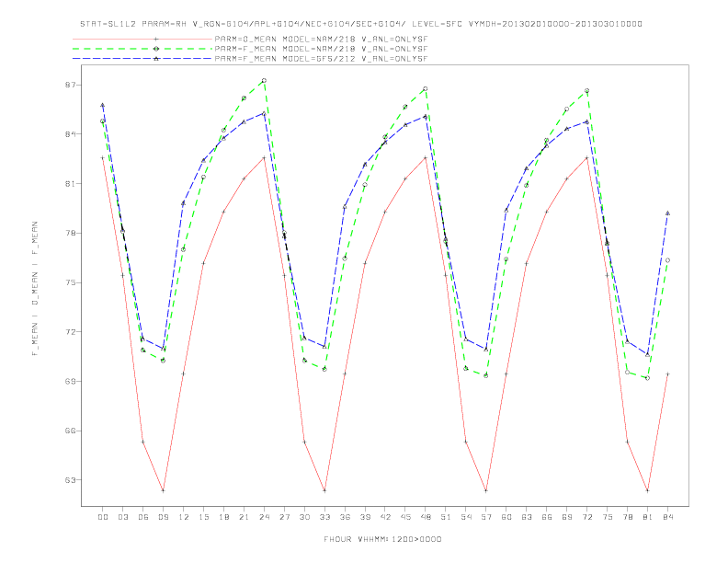Click the y-axis tick label 81

point(71,183)
